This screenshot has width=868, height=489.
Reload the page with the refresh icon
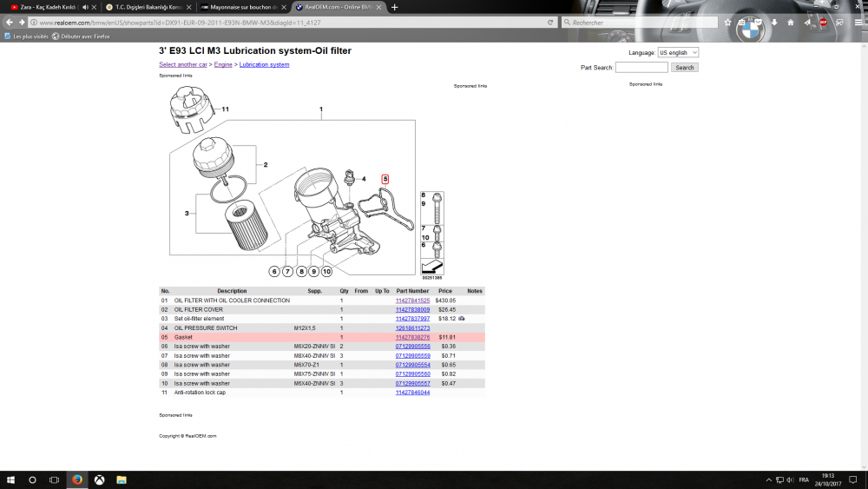550,23
